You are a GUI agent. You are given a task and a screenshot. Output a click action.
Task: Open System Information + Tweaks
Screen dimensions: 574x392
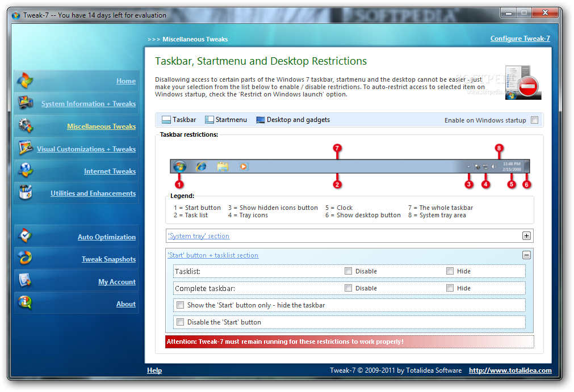[x=89, y=104]
